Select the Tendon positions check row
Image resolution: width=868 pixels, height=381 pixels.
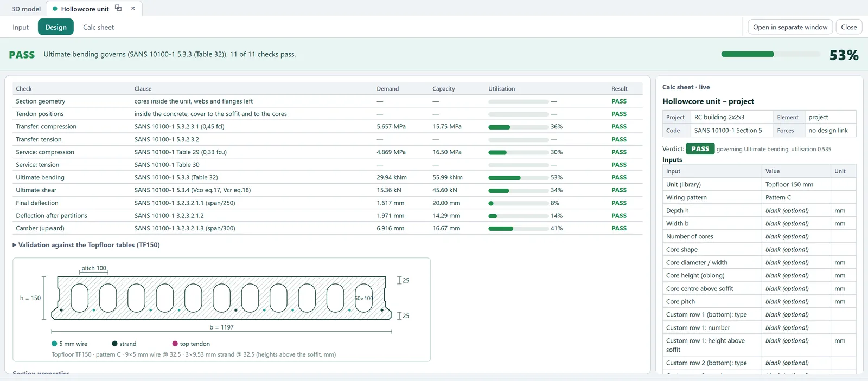point(328,114)
